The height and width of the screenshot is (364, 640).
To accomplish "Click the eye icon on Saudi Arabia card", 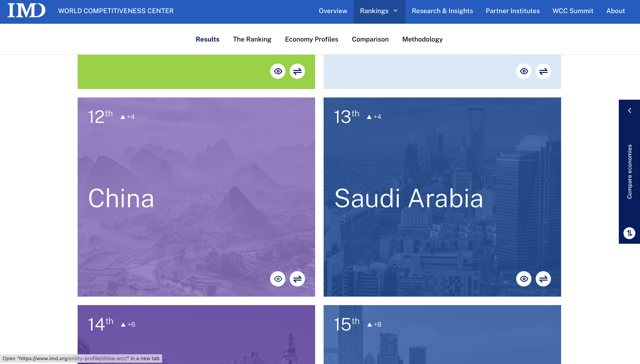I will (524, 279).
